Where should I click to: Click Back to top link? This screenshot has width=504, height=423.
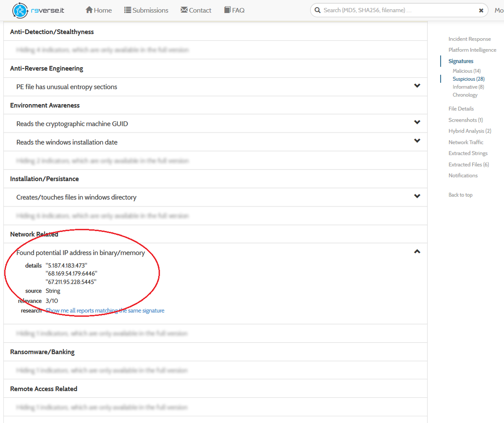[460, 195]
